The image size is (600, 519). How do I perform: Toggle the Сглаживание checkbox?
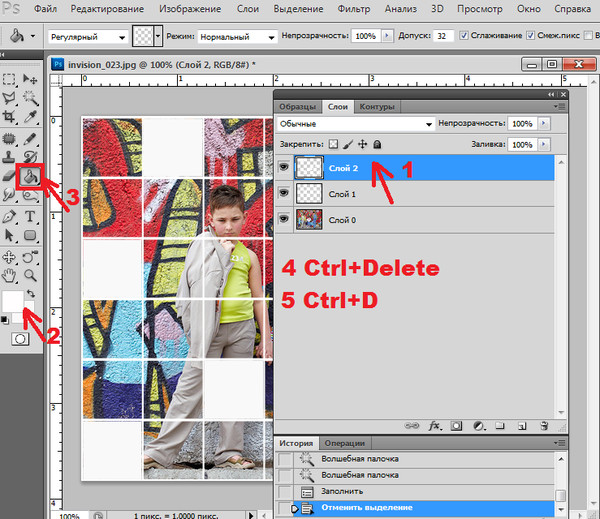pos(464,36)
